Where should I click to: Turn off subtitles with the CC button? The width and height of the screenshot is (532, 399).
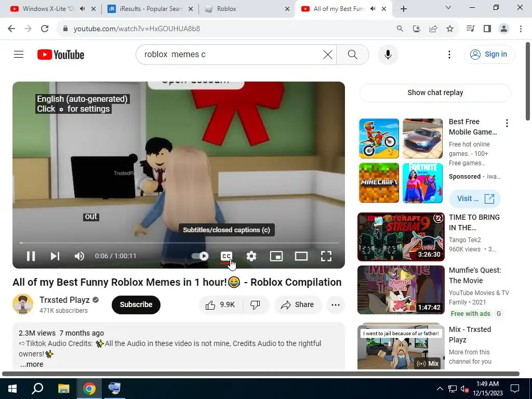(x=227, y=256)
